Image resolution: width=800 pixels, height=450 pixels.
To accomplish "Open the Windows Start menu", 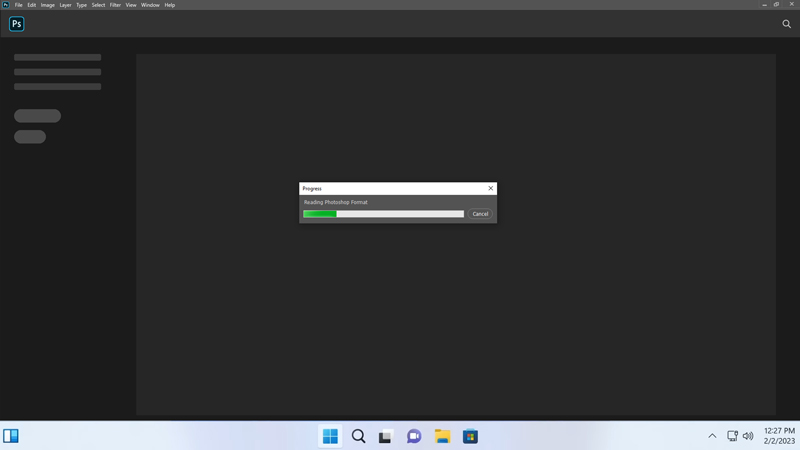I will pyautogui.click(x=330, y=436).
